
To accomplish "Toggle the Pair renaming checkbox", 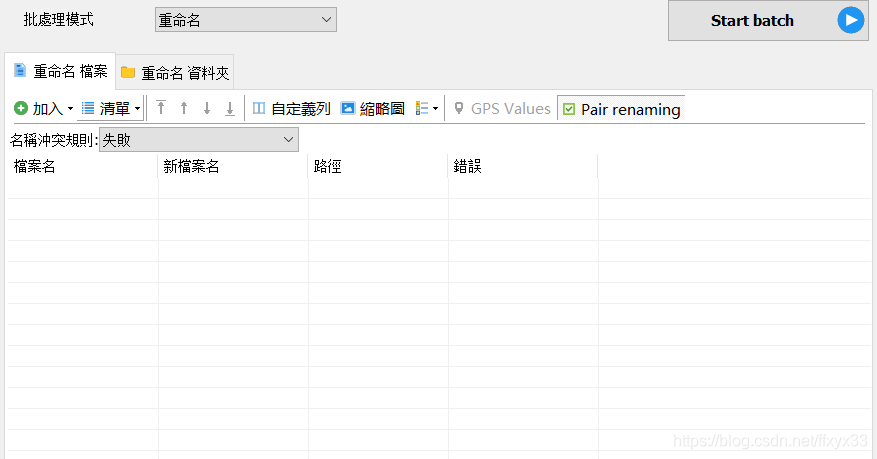I will [x=569, y=109].
